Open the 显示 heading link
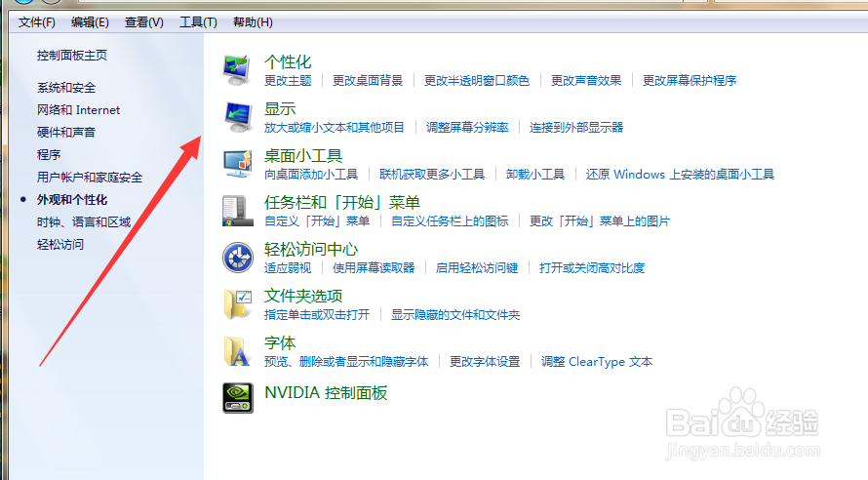The height and width of the screenshot is (480, 868). point(280,109)
